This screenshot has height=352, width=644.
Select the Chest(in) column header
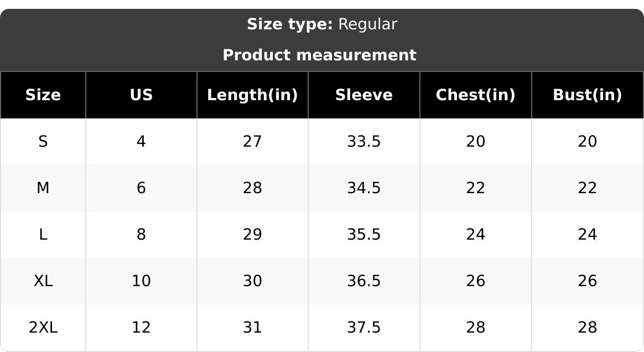point(475,95)
